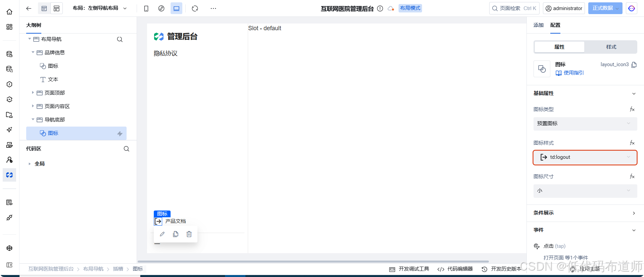Select the 大纲树 tab

point(34,25)
